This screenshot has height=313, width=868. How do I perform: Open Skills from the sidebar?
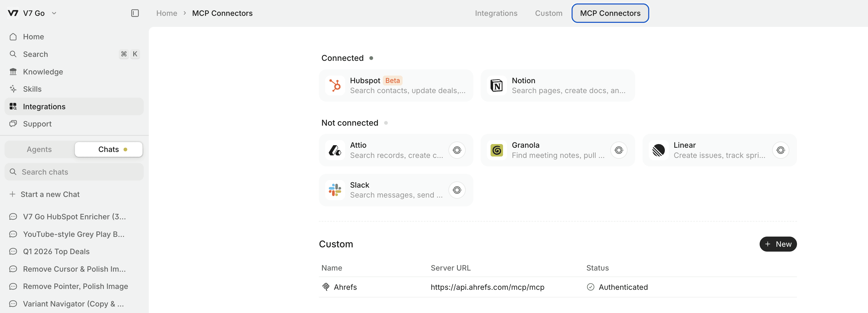click(32, 89)
